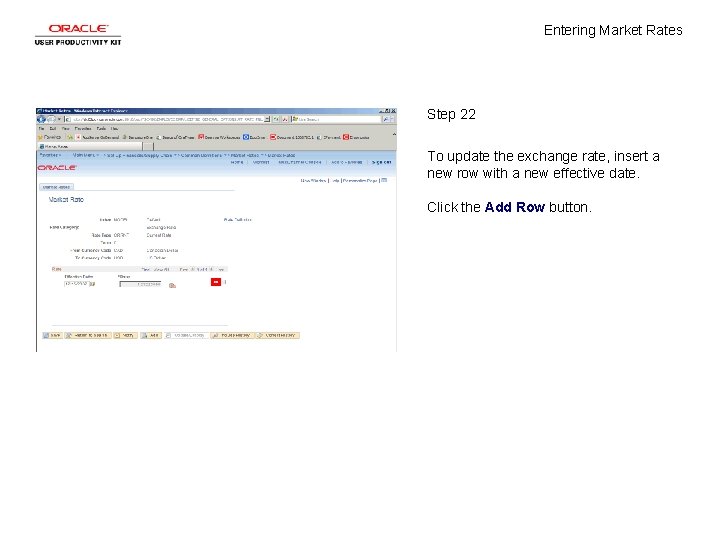Click the Home link in header
The image size is (720, 540).
[x=236, y=162]
